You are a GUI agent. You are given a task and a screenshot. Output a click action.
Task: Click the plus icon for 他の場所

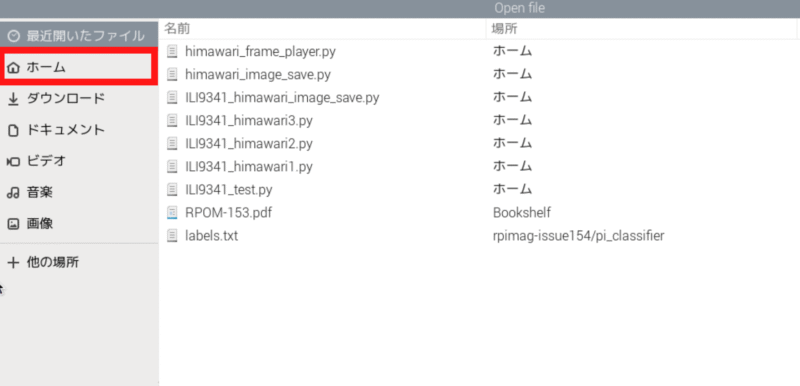click(13, 263)
